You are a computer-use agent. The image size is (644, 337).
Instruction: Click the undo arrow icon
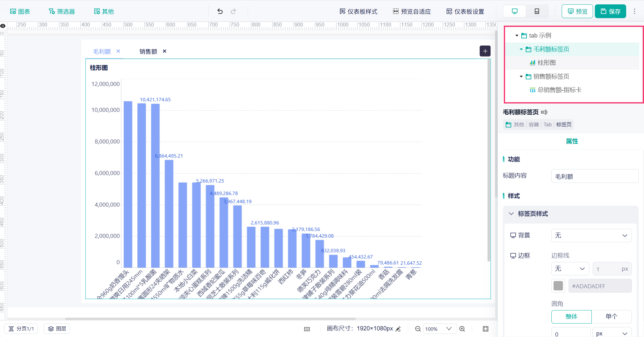coord(220,12)
